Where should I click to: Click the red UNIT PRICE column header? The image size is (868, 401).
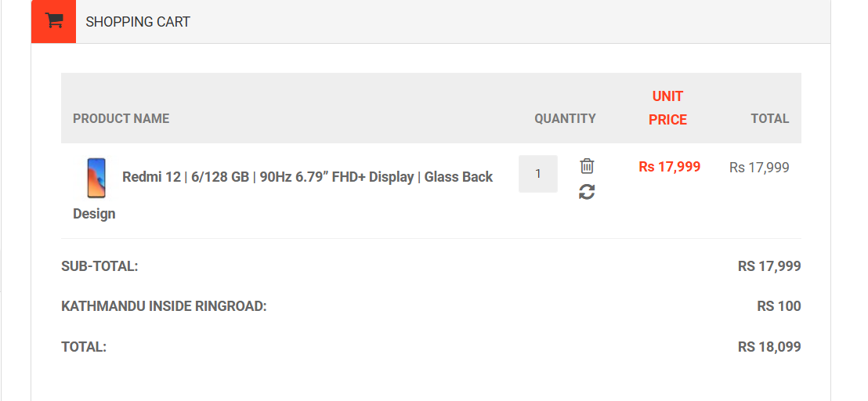coord(667,108)
